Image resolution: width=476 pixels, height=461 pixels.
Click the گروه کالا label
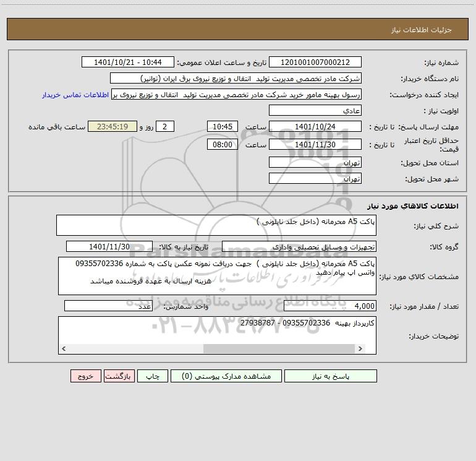(444, 247)
